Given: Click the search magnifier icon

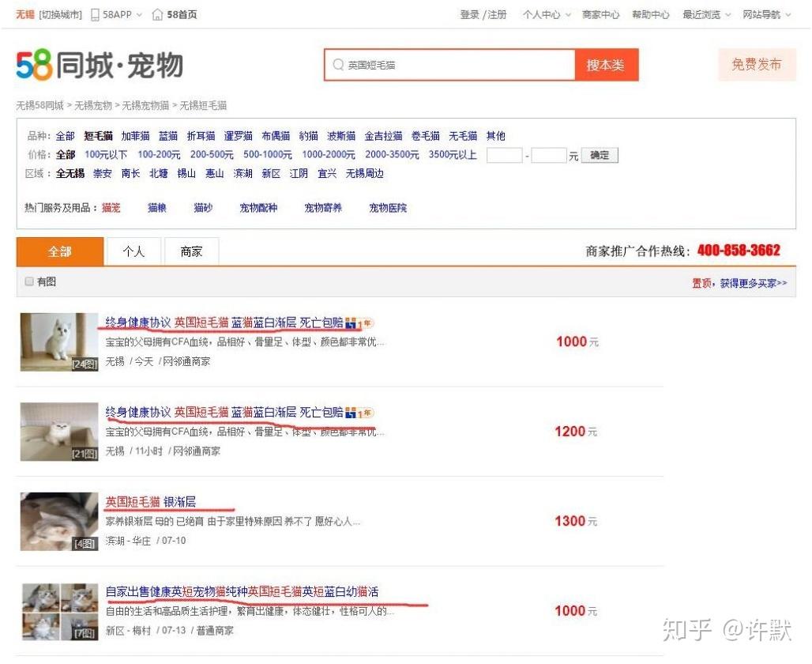Looking at the screenshot, I should [338, 65].
